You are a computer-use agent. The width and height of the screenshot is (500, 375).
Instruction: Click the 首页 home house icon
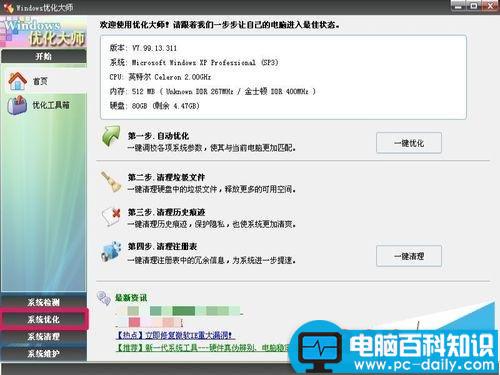click(17, 81)
